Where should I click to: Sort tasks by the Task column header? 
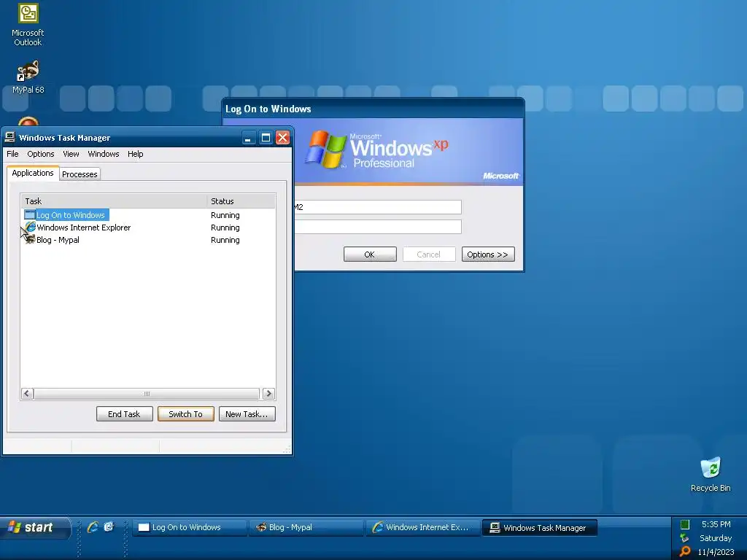click(x=113, y=201)
